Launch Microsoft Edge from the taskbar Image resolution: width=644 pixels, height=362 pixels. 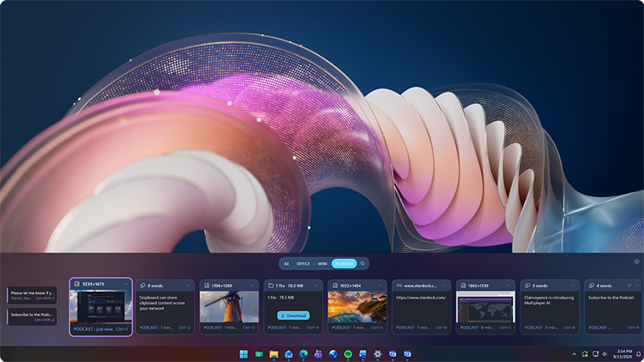coord(303,354)
